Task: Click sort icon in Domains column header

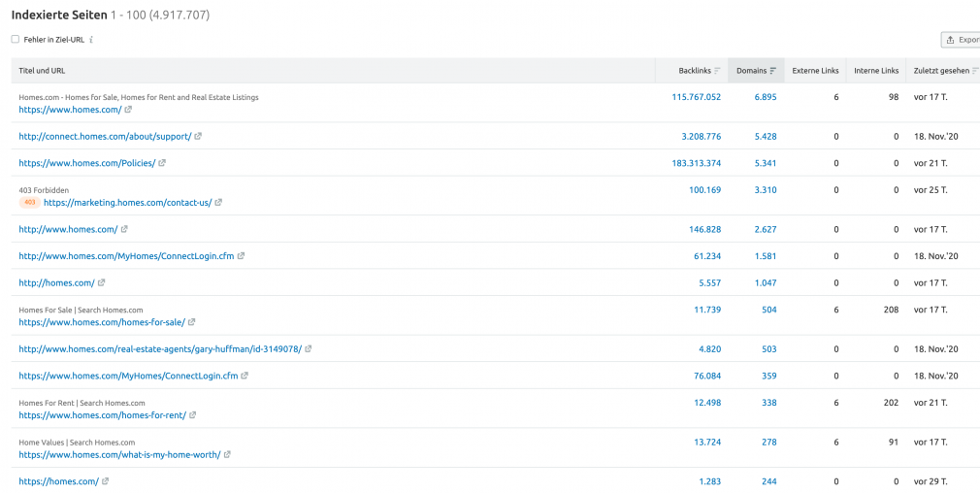Action: pyautogui.click(x=773, y=71)
